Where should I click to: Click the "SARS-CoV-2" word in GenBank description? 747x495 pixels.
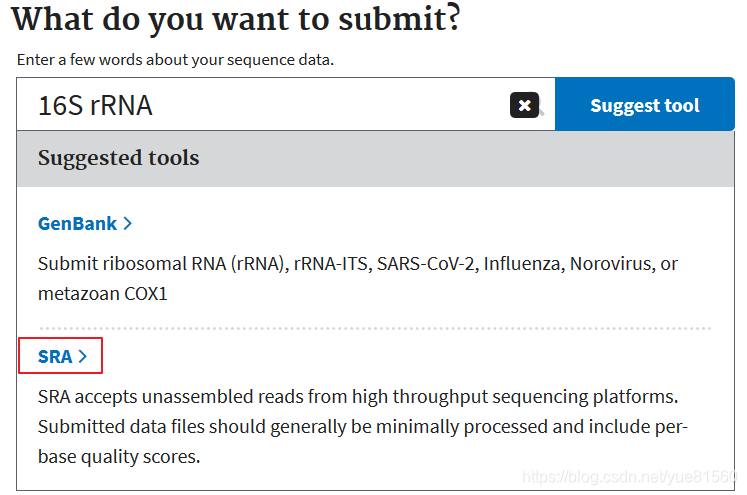click(426, 263)
